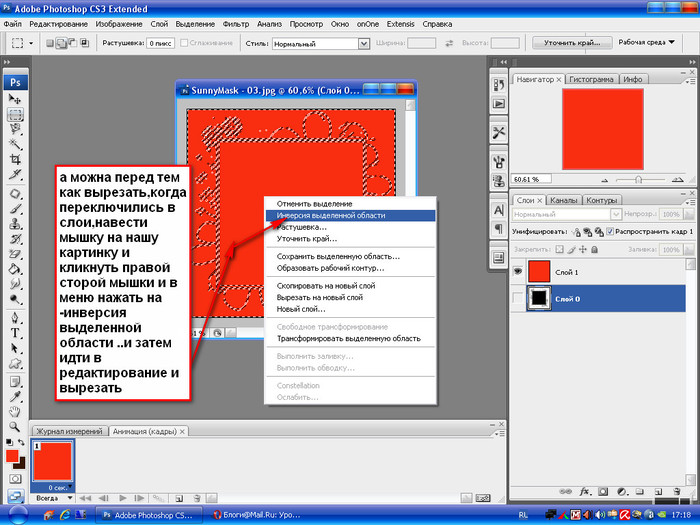Screen dimensions: 700x525
Task: Toggle Quick Mask mode
Action: [x=15, y=479]
